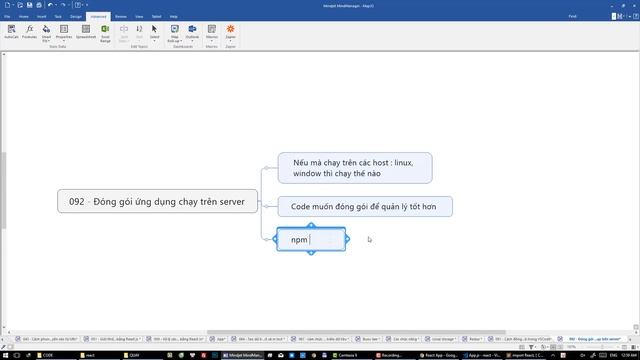
Task: Open the Outlook dashboard tool
Action: (x=192, y=32)
